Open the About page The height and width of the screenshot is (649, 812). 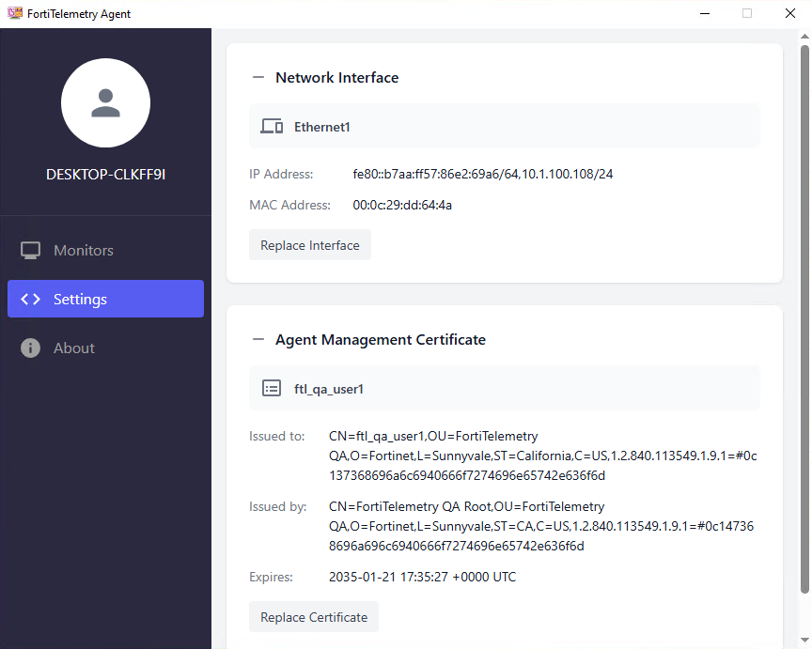pos(75,348)
